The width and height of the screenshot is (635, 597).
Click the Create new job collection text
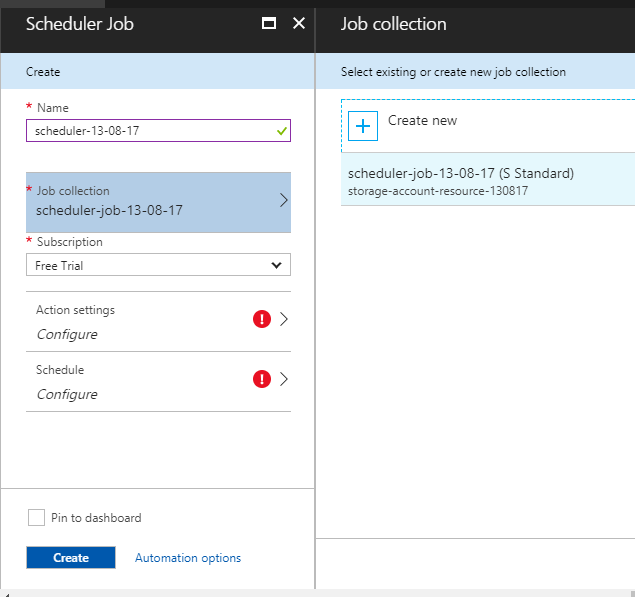click(x=422, y=121)
